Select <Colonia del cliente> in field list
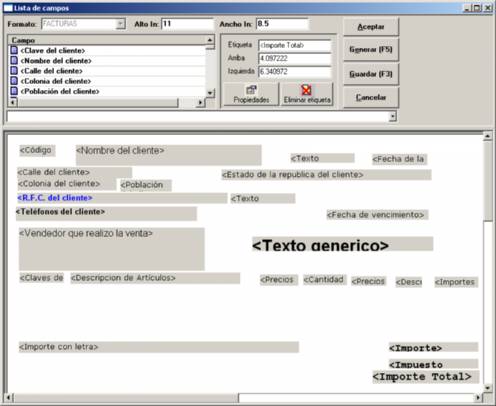The width and height of the screenshot is (496, 406). click(56, 81)
